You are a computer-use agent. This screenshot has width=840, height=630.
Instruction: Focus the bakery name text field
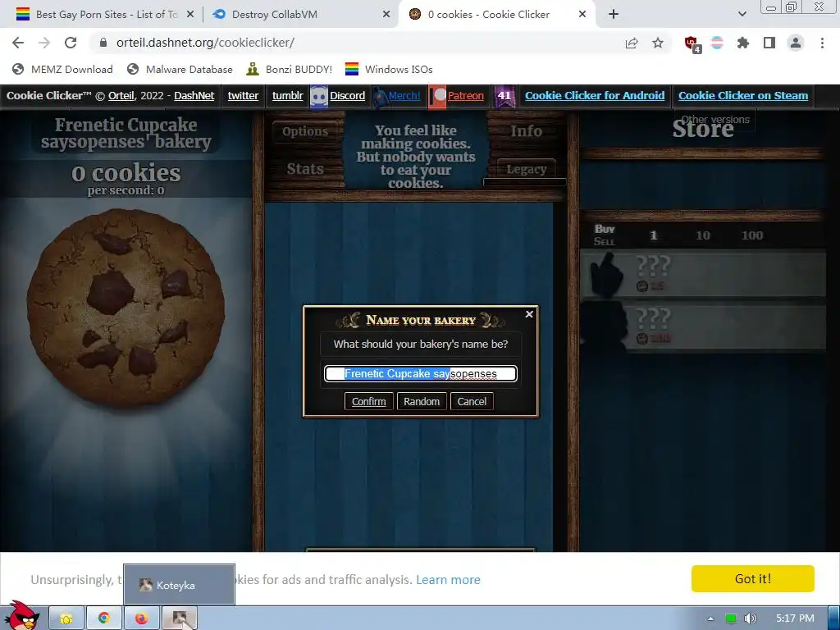[421, 373]
